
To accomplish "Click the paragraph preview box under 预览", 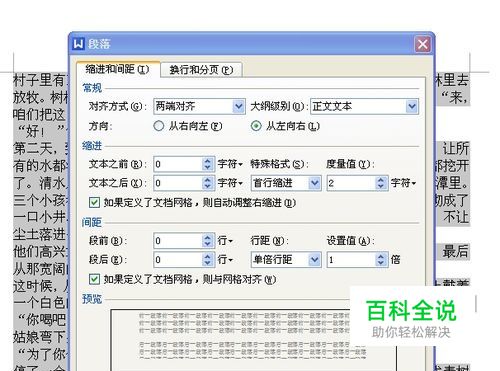I will pos(253,340).
